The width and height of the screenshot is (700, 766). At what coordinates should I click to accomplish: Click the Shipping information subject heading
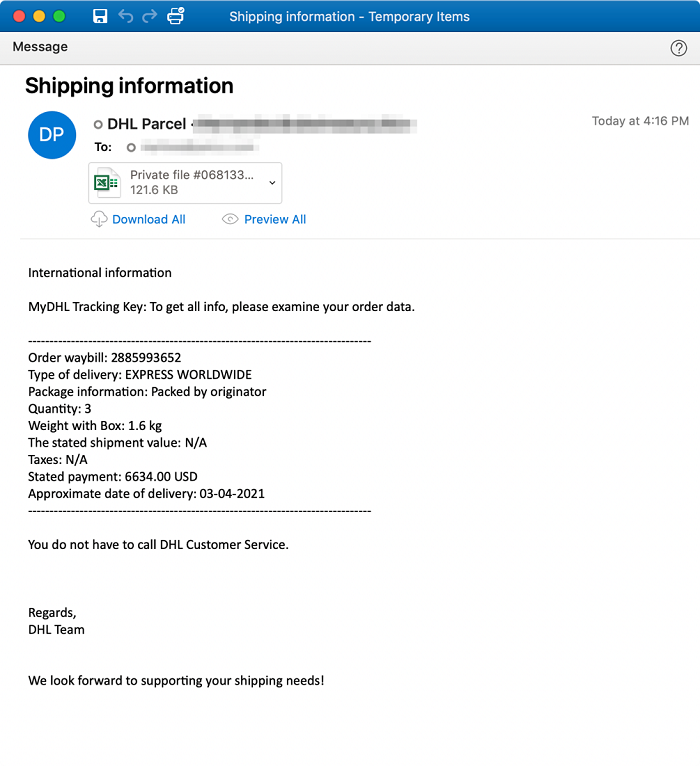[129, 86]
